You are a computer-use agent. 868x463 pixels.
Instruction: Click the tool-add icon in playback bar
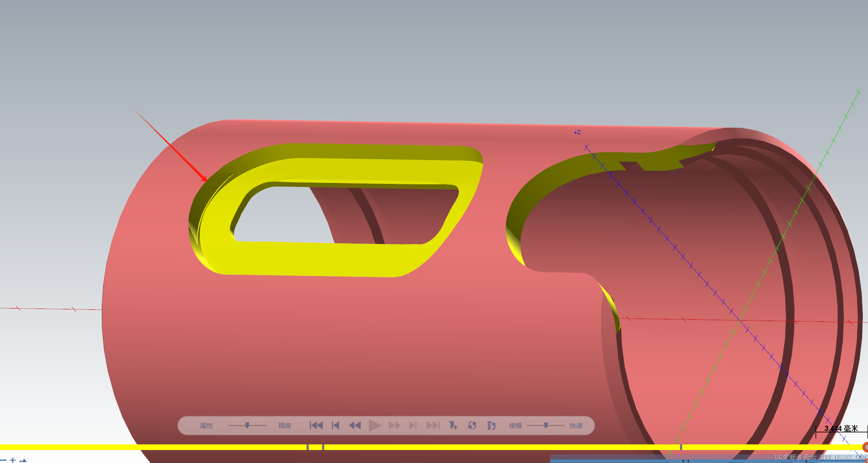pyautogui.click(x=453, y=425)
